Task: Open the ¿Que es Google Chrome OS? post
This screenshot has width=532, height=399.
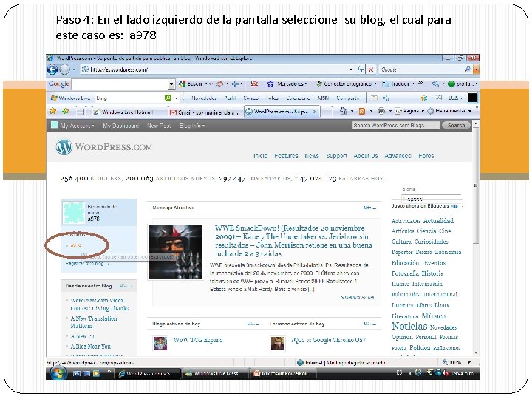Action: pos(328,340)
